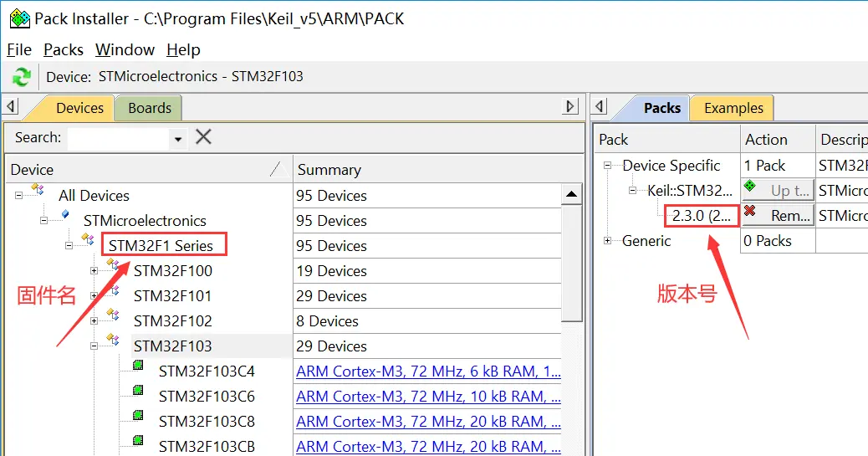Open the Window menu
This screenshot has height=456, width=868.
pyautogui.click(x=125, y=50)
